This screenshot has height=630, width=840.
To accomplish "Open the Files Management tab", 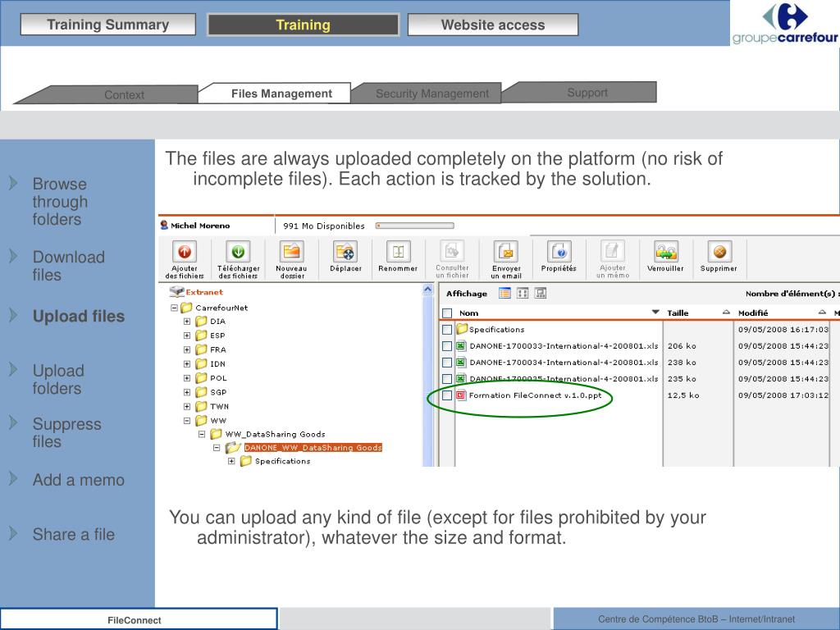I will coord(281,94).
